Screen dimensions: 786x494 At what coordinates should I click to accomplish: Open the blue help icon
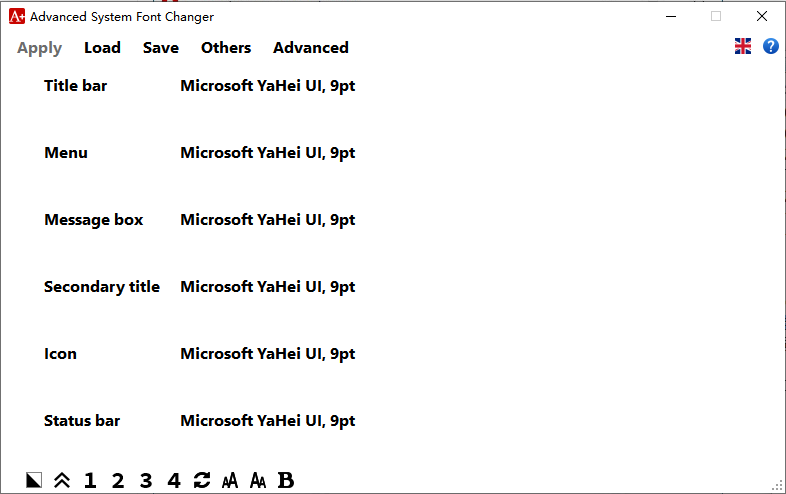click(771, 46)
